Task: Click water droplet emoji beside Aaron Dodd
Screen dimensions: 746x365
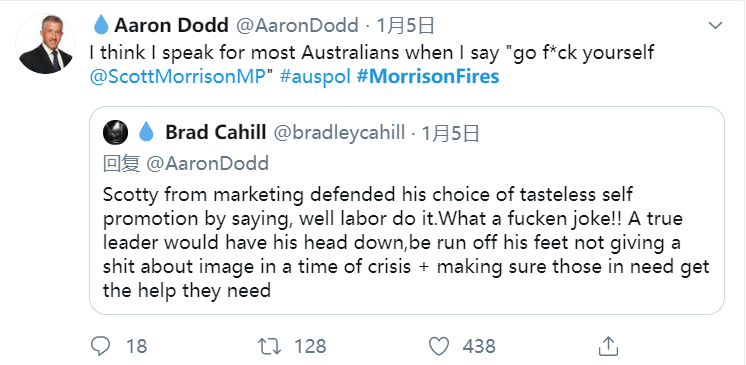Action: 101,25
